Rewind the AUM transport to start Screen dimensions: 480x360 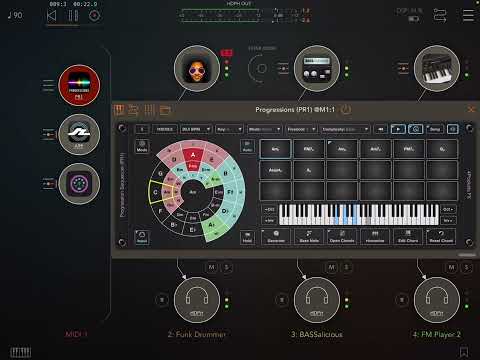51,16
